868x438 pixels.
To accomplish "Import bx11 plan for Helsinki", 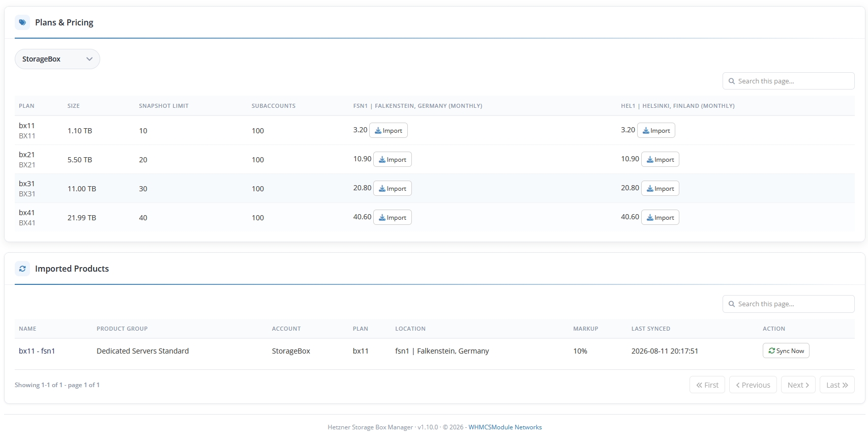I will pyautogui.click(x=656, y=131).
